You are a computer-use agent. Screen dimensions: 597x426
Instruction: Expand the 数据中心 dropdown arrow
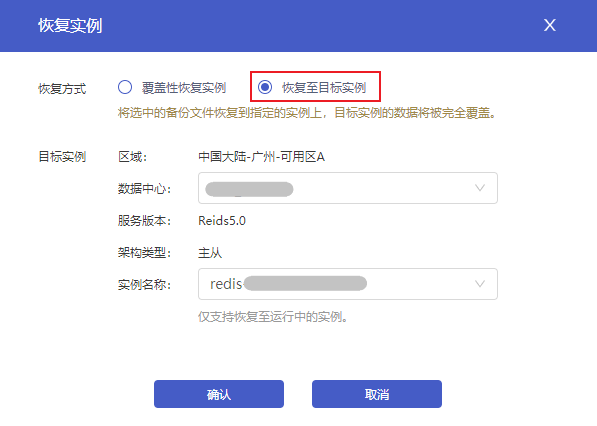480,188
